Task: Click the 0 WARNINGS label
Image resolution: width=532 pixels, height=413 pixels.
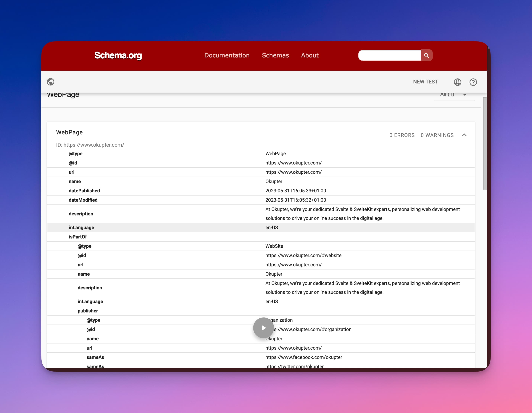Action: pyautogui.click(x=437, y=135)
